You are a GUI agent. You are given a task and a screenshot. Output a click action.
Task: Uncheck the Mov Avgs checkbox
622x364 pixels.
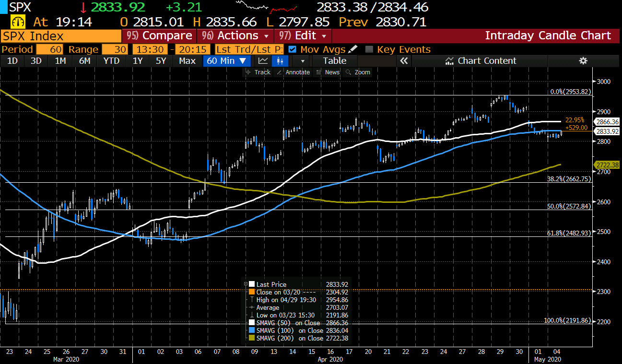coord(292,49)
